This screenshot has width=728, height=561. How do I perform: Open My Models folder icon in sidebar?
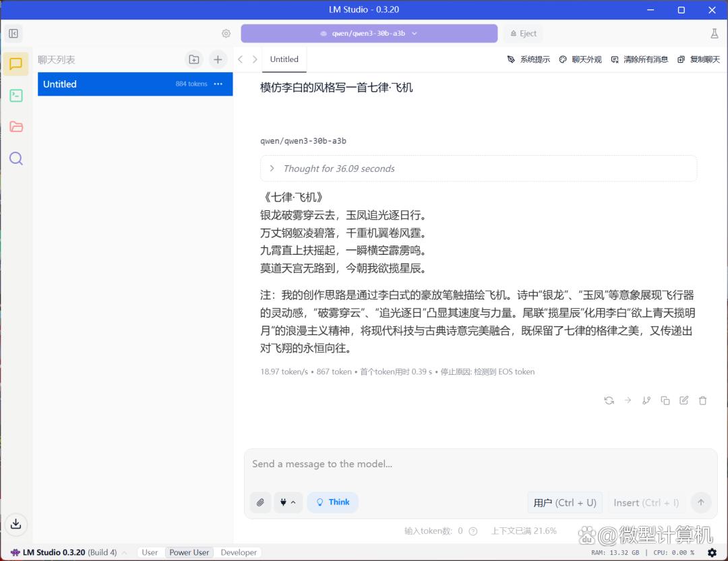[16, 127]
